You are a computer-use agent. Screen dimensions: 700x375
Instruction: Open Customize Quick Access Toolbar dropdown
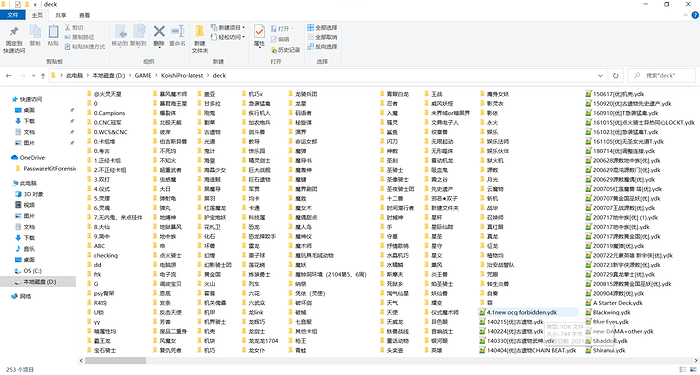35,4
